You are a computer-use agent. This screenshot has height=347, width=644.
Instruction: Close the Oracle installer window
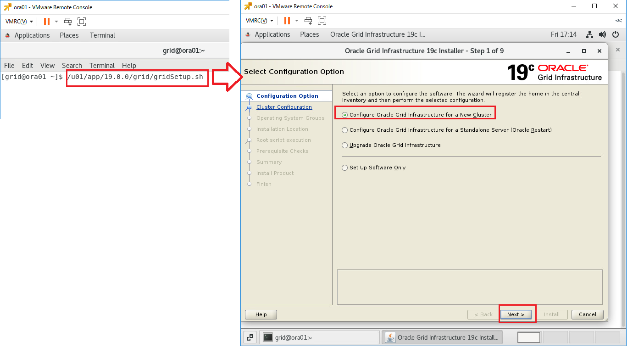coord(599,51)
